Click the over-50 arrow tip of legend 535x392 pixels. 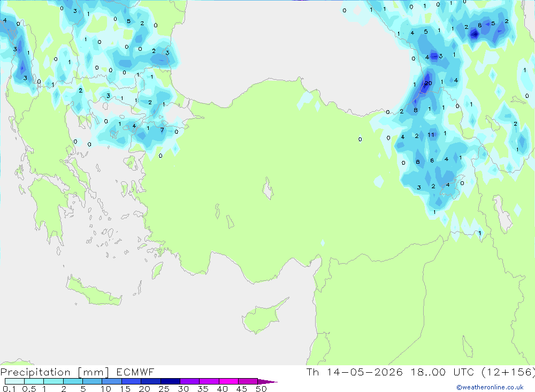[267, 382]
